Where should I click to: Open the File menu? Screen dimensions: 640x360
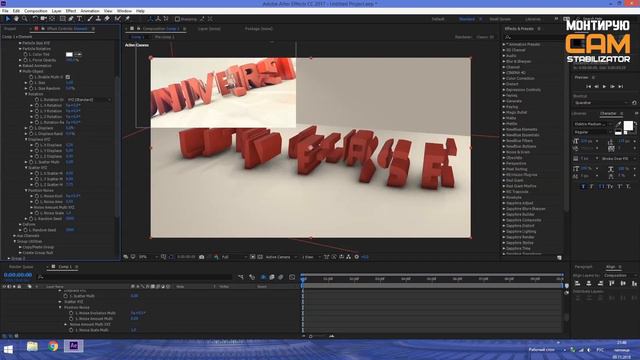click(5, 11)
